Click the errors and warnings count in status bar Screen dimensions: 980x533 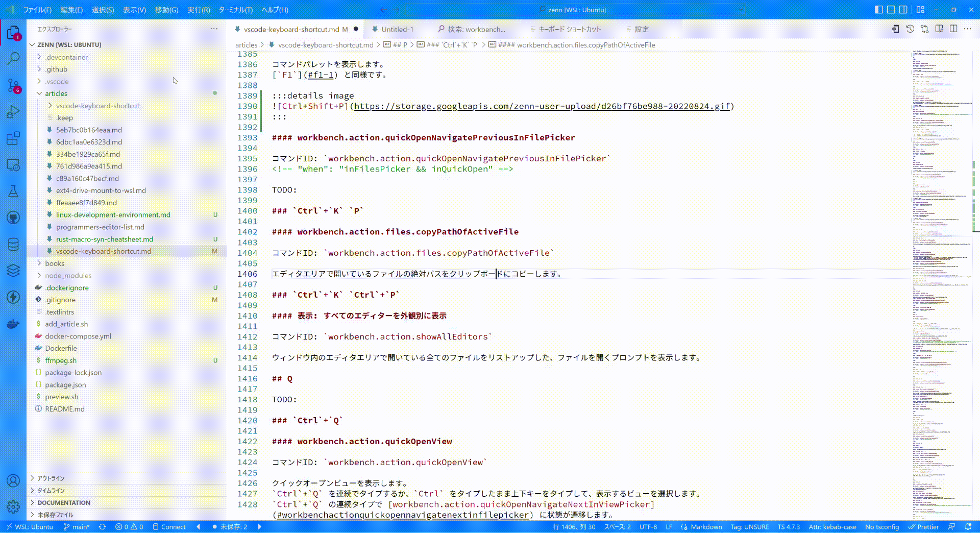pyautogui.click(x=129, y=527)
